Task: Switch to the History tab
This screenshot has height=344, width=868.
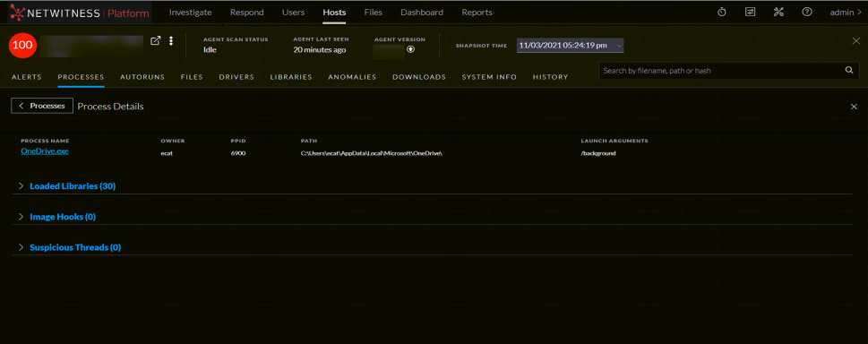Action: click(550, 77)
